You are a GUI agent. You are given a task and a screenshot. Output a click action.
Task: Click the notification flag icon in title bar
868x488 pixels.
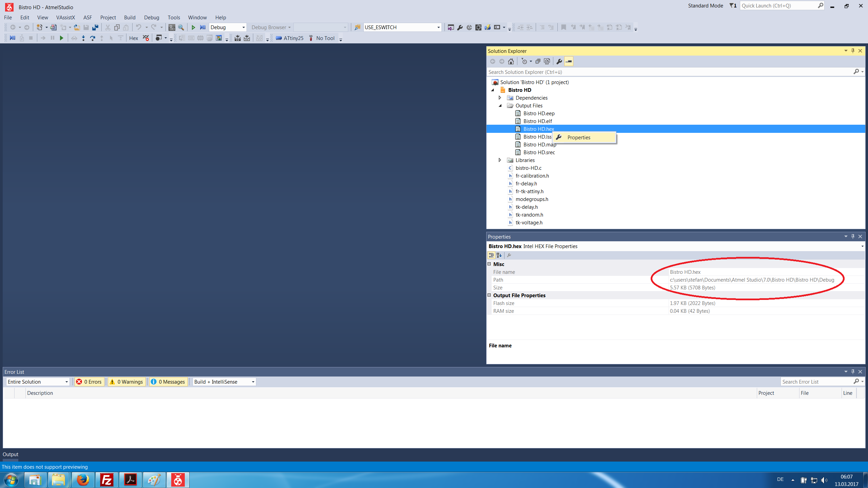click(733, 6)
